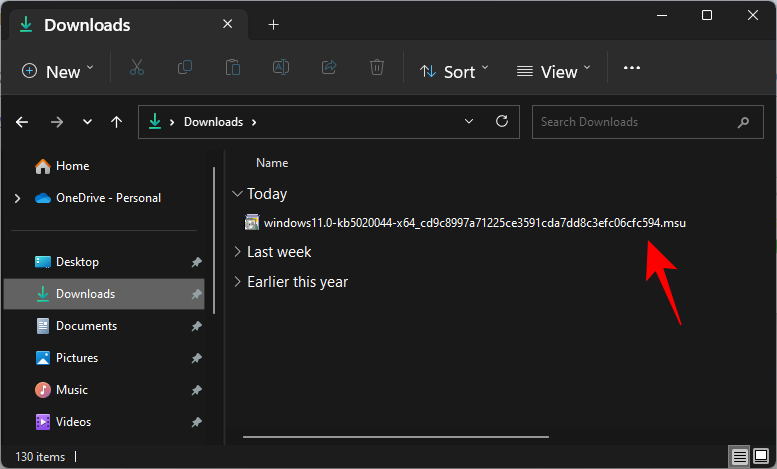Click Downloads in the address bar path
The height and width of the screenshot is (469, 777).
[x=214, y=122]
